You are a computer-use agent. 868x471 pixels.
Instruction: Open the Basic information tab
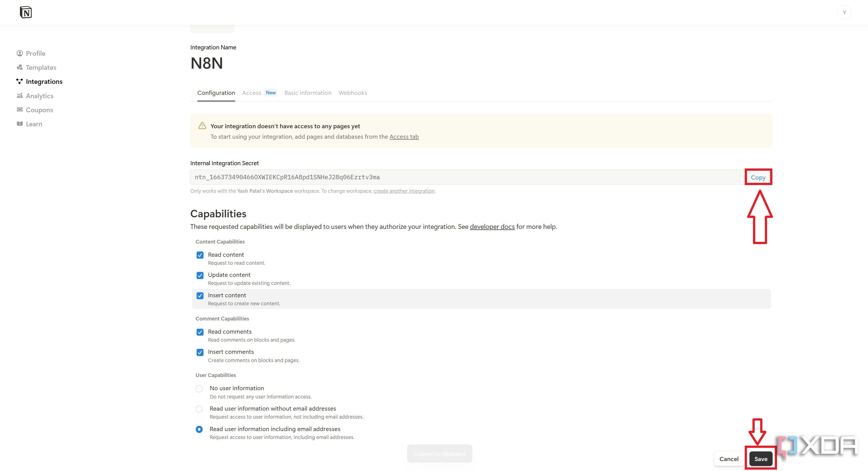[x=308, y=93]
